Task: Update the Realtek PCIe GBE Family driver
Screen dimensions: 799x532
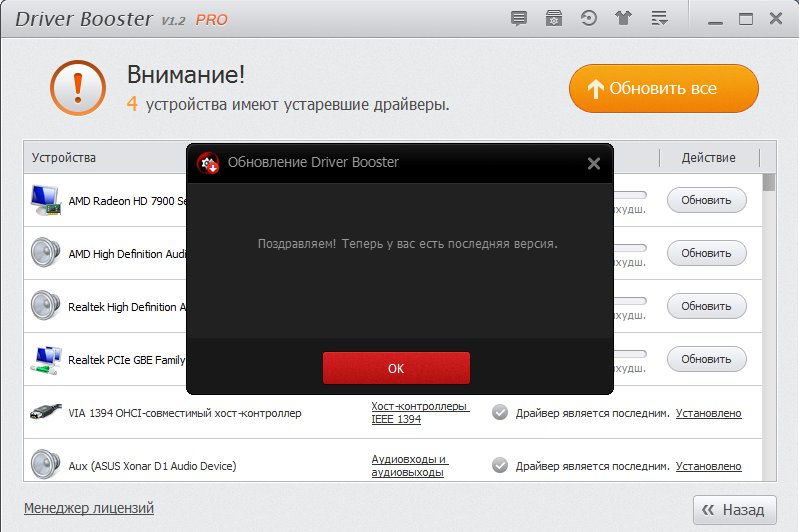Action: (x=706, y=359)
